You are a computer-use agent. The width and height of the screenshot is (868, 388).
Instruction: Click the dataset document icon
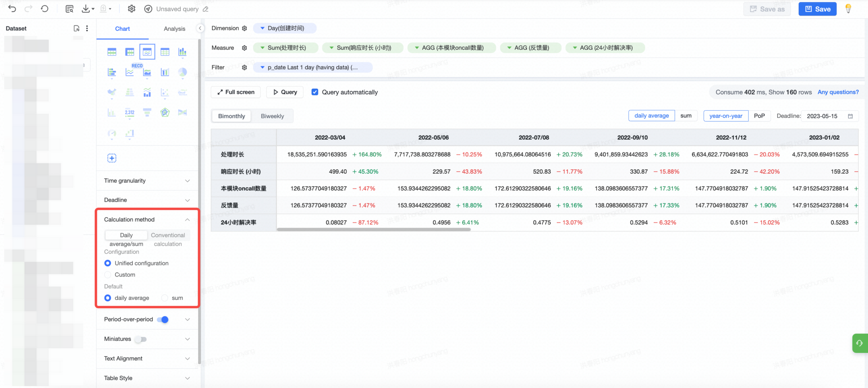[x=76, y=28]
